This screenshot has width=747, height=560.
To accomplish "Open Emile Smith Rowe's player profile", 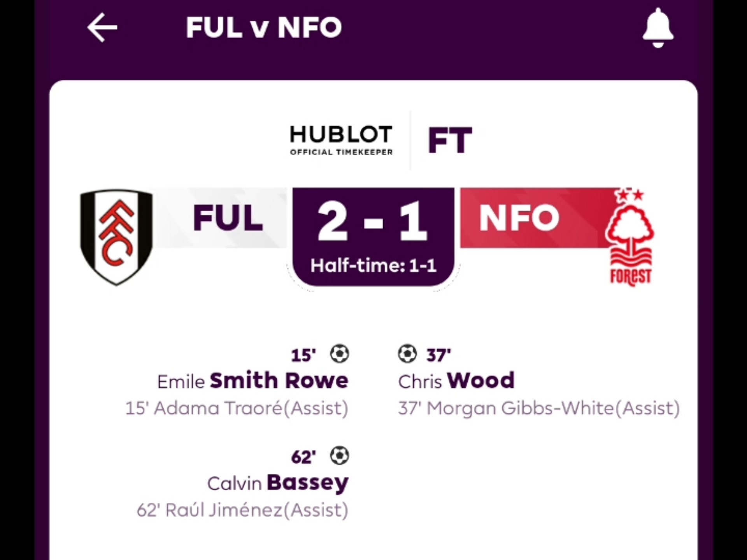I will pos(253,381).
